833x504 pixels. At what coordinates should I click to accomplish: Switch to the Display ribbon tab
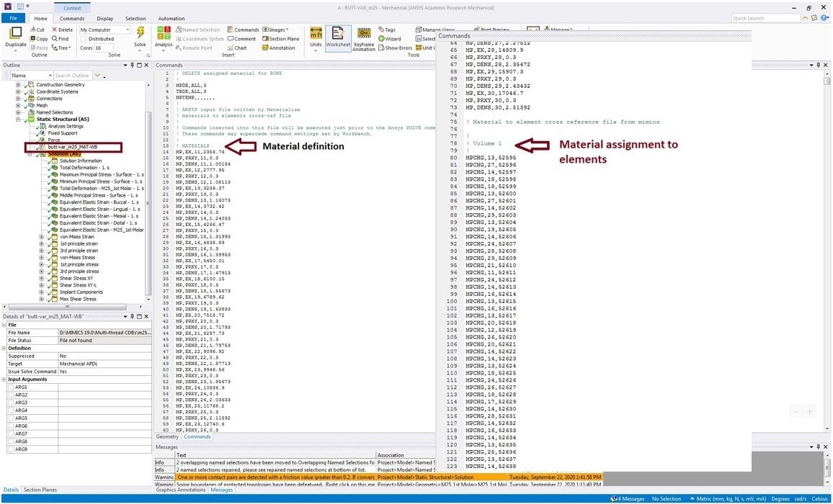[104, 19]
